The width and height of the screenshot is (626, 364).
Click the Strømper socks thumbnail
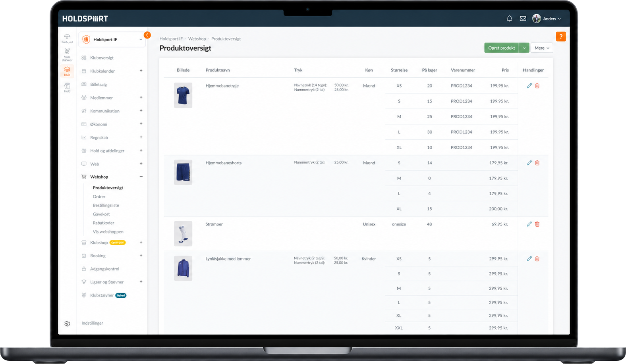click(183, 234)
